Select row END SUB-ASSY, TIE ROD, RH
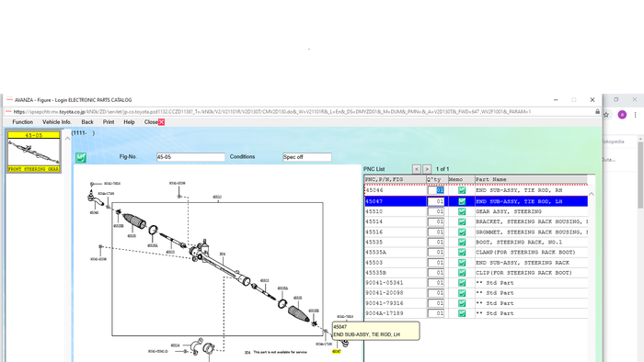 pos(476,190)
